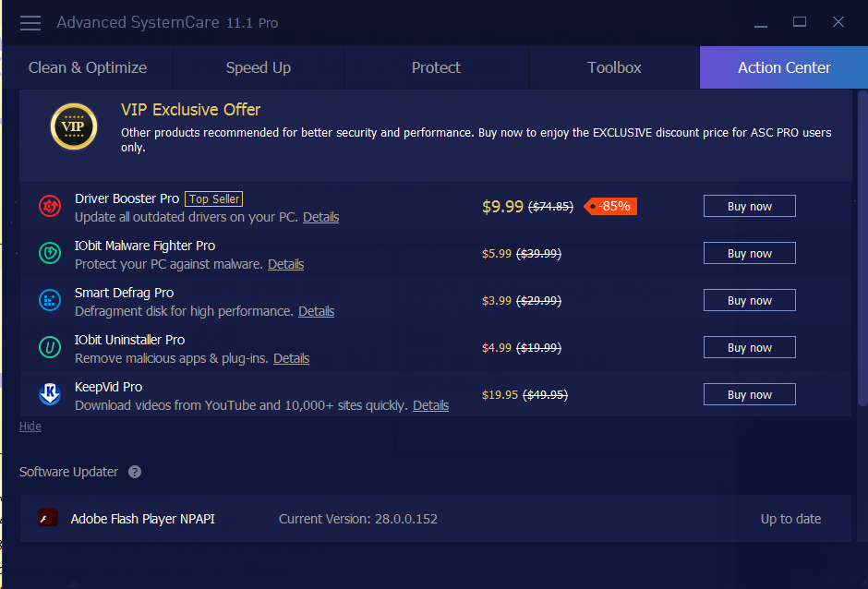Click the Driver Booster Pro icon
The width and height of the screenshot is (868, 589).
[50, 207]
